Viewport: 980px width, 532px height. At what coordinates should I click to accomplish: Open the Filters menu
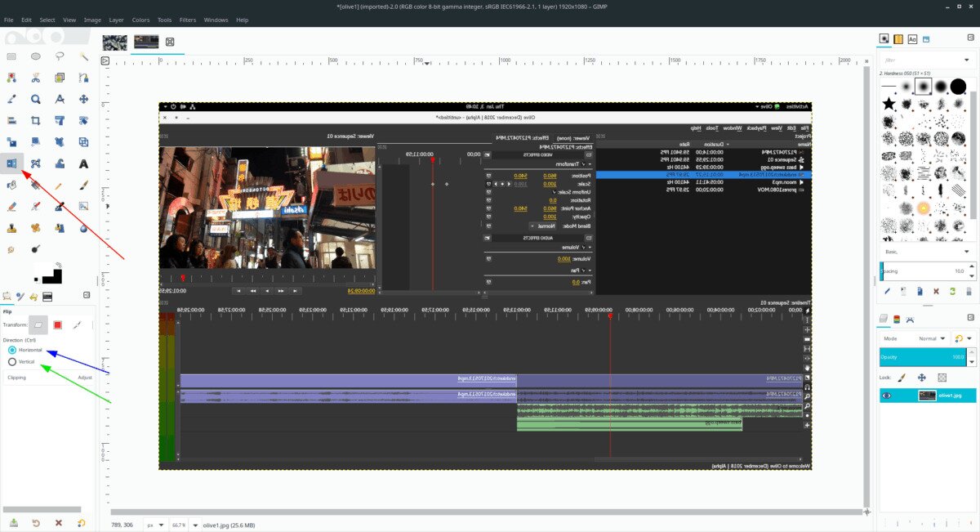point(187,20)
